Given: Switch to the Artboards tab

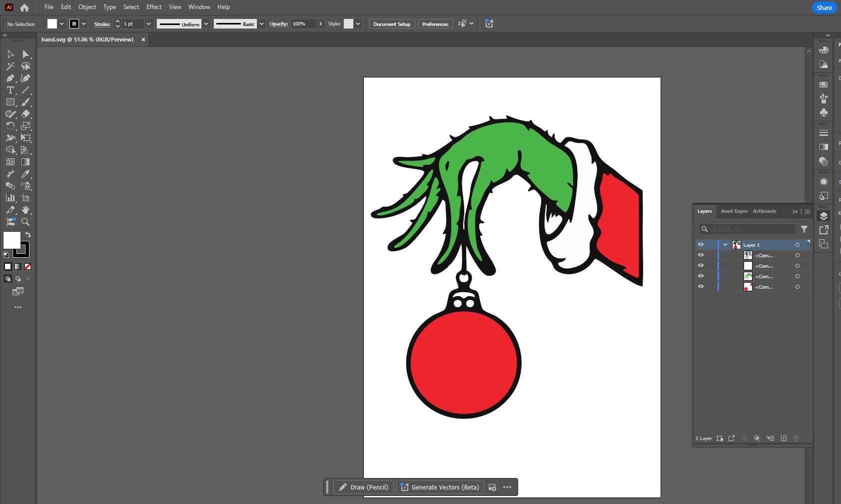Looking at the screenshot, I should (764, 211).
